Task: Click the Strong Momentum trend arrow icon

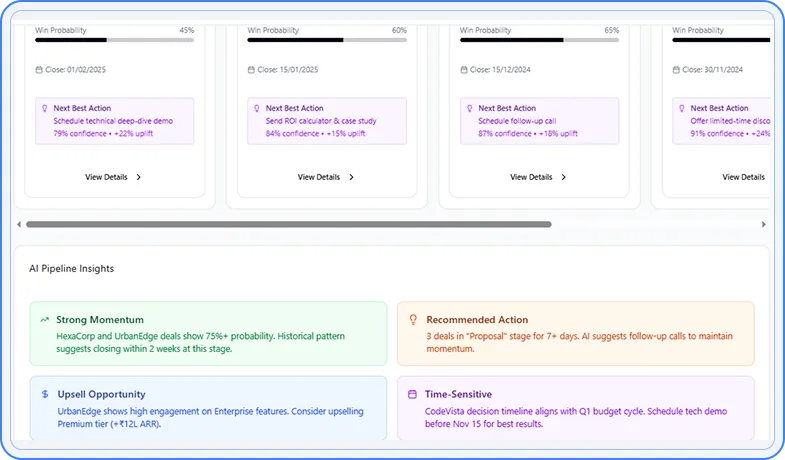Action: 45,320
